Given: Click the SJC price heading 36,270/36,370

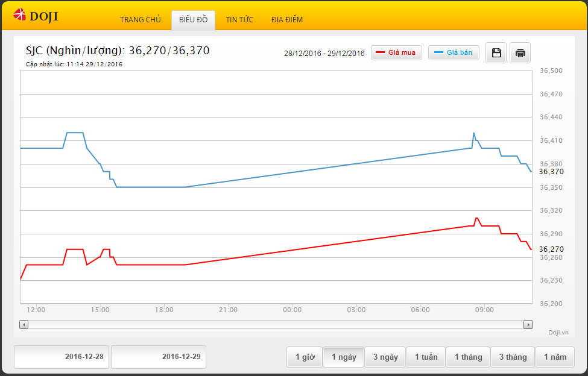Looking at the screenshot, I should pyautogui.click(x=118, y=51).
